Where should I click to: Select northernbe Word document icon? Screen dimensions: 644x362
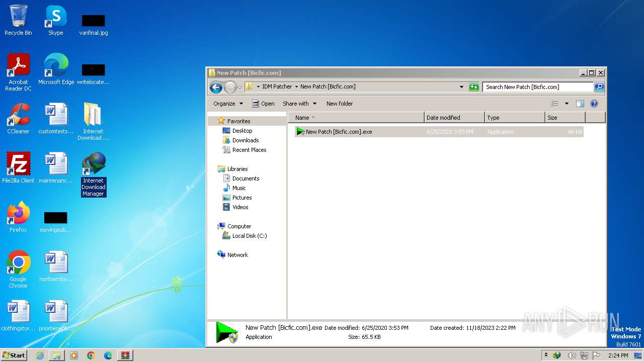click(56, 266)
